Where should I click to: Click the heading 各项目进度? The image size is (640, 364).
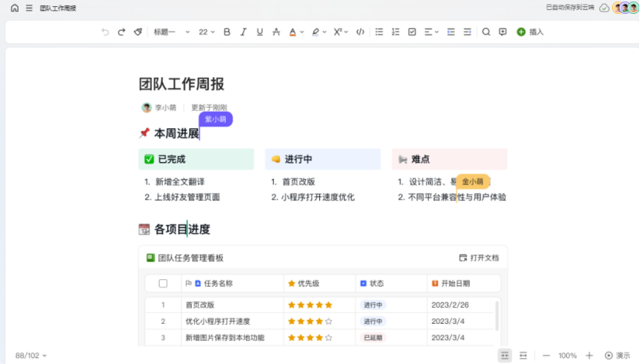point(182,229)
